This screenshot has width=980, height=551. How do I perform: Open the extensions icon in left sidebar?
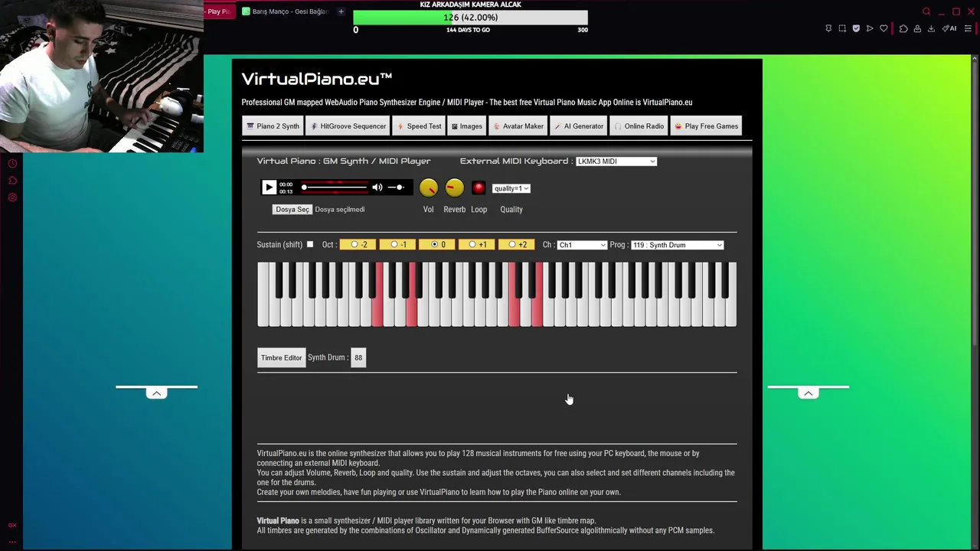point(12,181)
